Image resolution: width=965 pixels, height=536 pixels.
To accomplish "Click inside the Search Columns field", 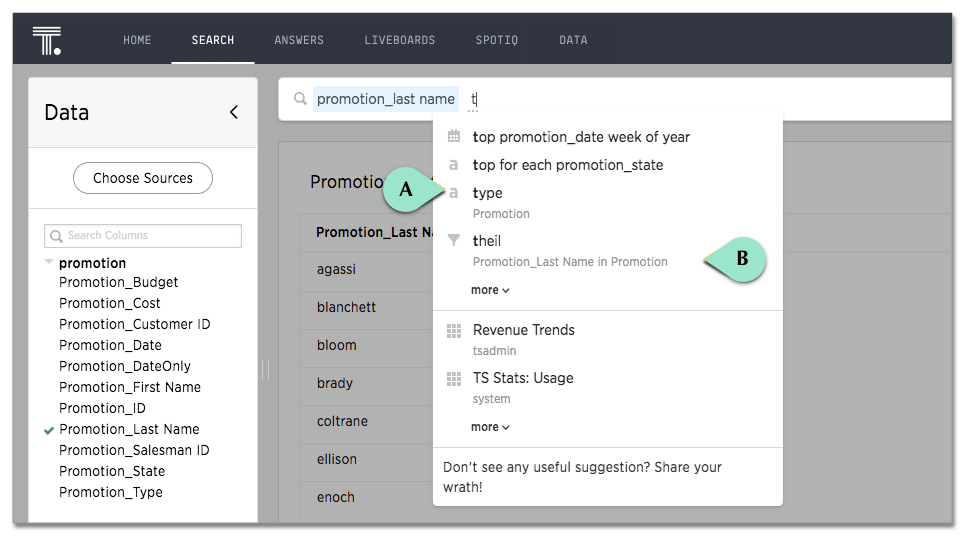I will 150,236.
